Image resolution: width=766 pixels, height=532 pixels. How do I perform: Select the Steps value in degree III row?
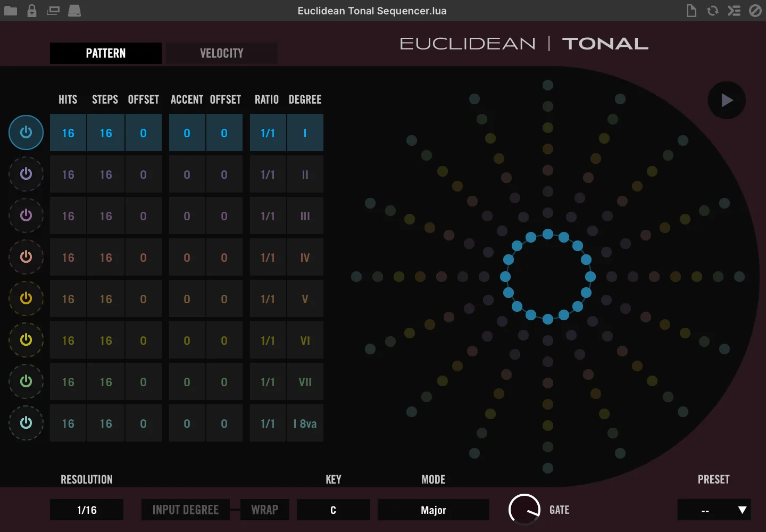pos(106,215)
